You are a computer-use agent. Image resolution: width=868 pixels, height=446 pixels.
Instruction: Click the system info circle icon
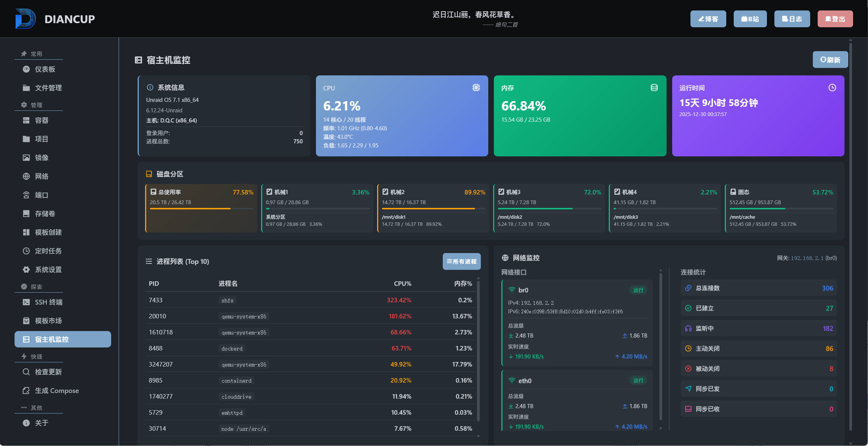pyautogui.click(x=150, y=87)
